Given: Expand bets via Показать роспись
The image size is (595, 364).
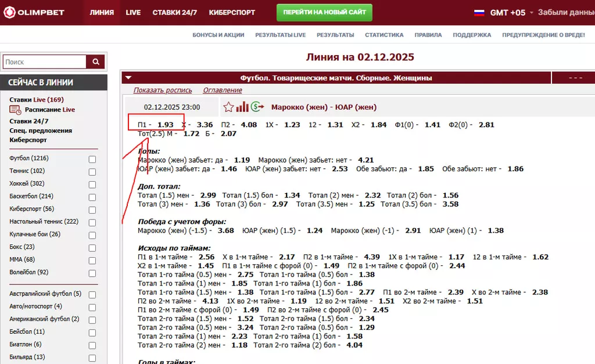Looking at the screenshot, I should (163, 90).
